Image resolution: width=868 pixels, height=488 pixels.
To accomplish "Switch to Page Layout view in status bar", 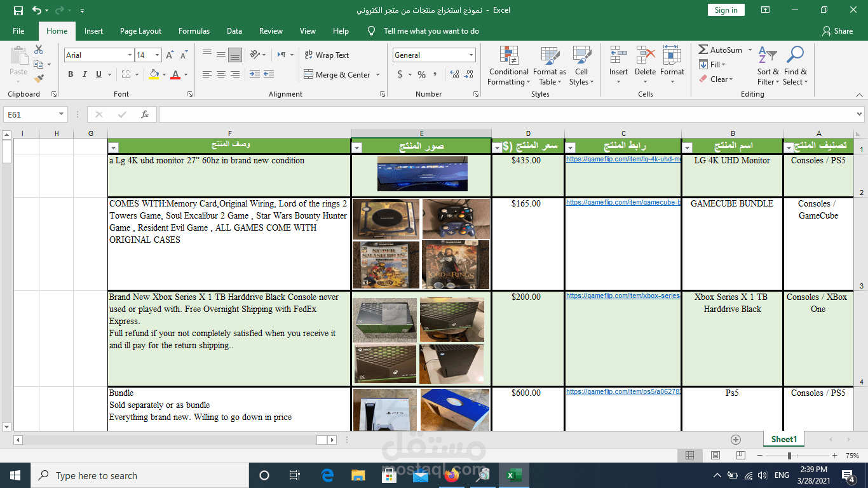I will [x=715, y=456].
